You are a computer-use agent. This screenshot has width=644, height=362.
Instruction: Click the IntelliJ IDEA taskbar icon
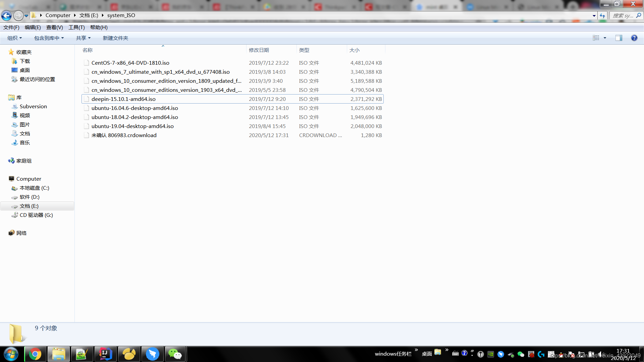point(105,354)
